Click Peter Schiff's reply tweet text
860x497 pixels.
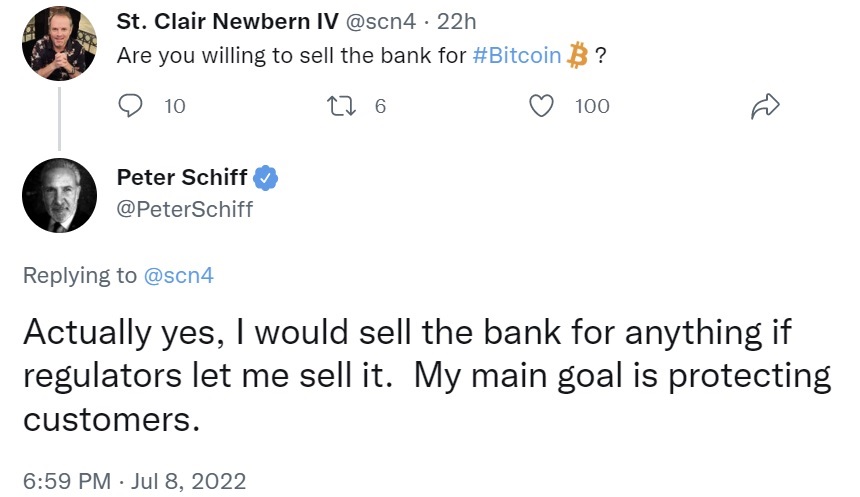(x=425, y=375)
